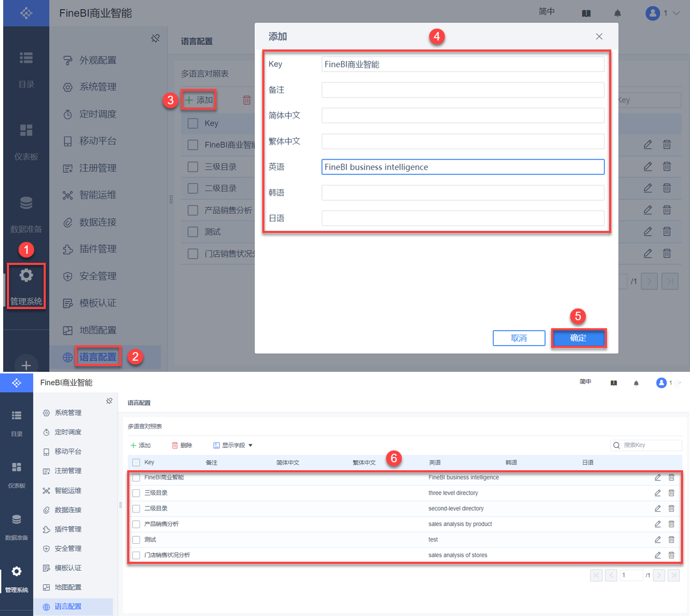Click the 韩语 input in the 添加 dialog
This screenshot has width=690, height=616.
click(x=463, y=193)
